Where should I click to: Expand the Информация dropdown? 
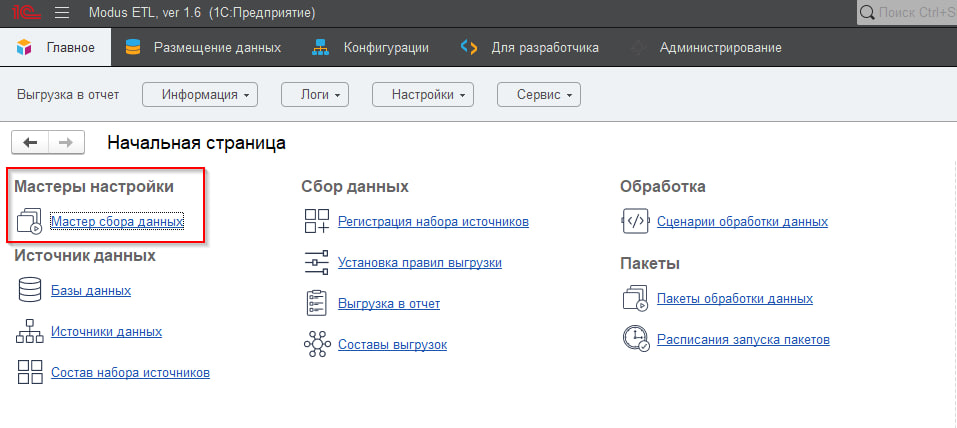[200, 95]
